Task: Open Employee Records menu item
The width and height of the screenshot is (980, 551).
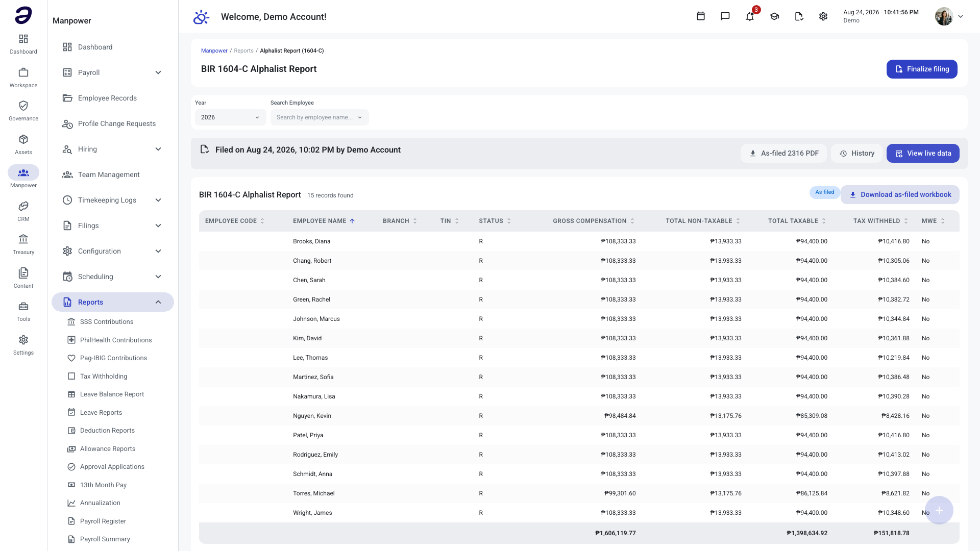Action: point(113,98)
